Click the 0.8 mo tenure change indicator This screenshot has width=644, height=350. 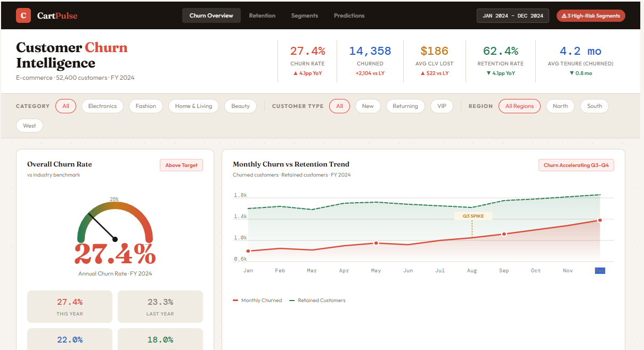581,73
